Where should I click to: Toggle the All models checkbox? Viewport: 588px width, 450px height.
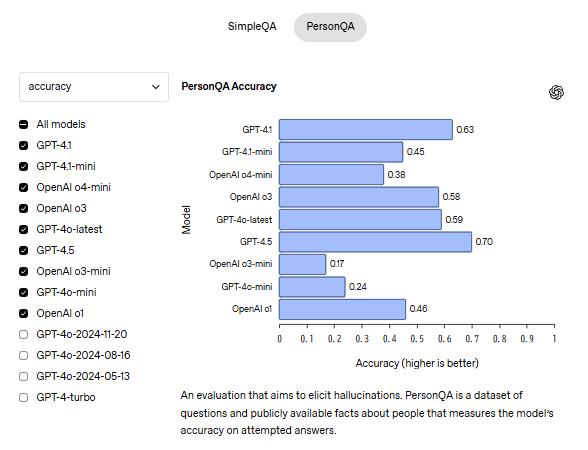point(24,124)
